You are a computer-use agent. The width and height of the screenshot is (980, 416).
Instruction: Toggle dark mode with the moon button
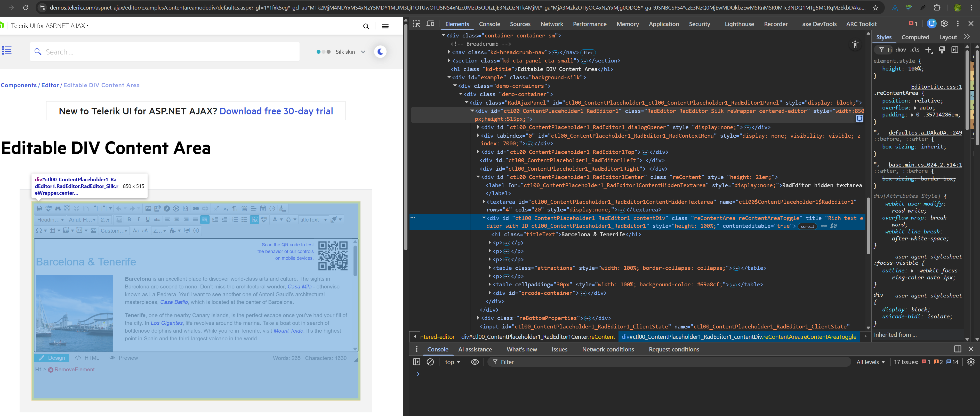(380, 52)
